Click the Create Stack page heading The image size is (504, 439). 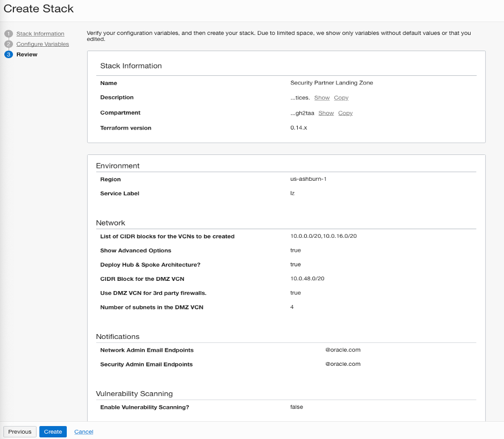click(39, 9)
